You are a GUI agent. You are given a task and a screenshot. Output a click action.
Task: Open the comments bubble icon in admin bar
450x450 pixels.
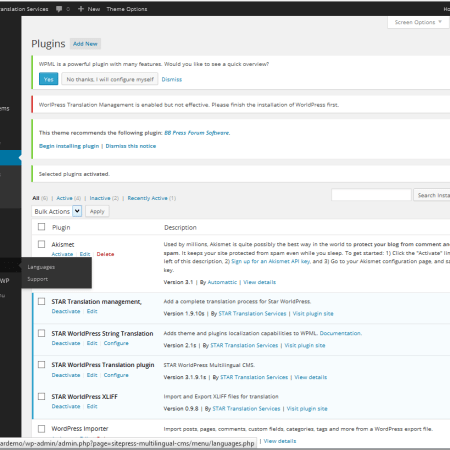pos(59,9)
